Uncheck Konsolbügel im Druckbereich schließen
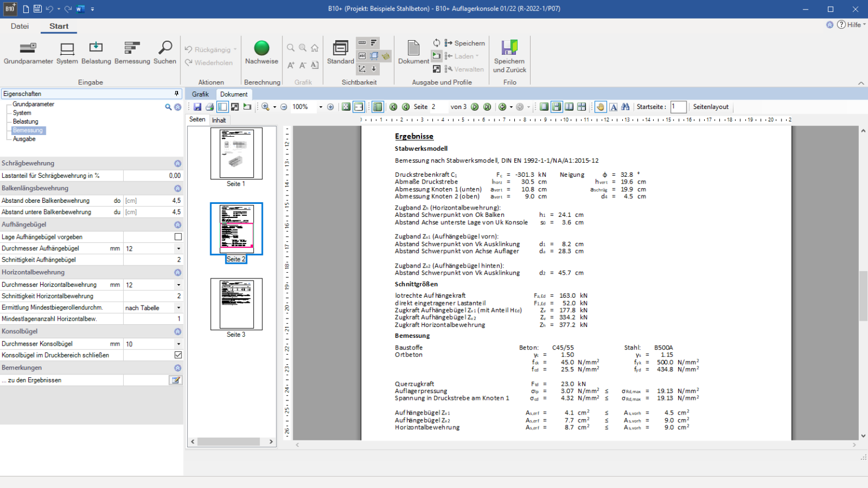This screenshot has height=488, width=868. click(178, 355)
